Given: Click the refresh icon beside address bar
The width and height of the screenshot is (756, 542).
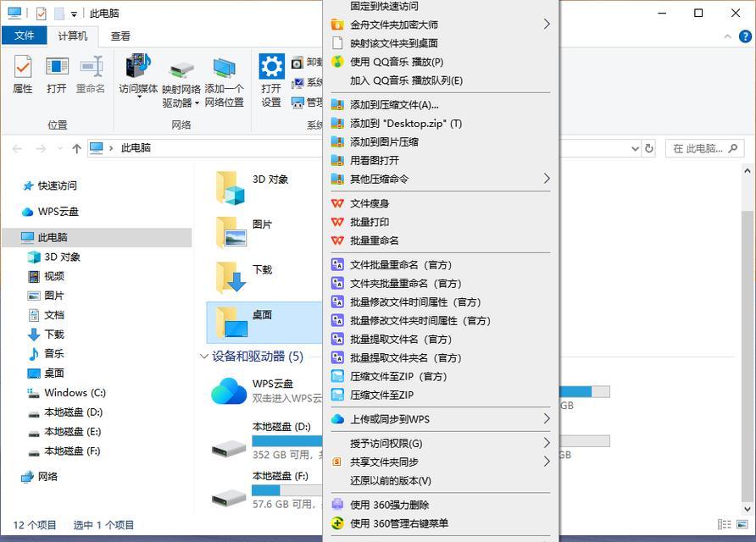Looking at the screenshot, I should tap(649, 148).
